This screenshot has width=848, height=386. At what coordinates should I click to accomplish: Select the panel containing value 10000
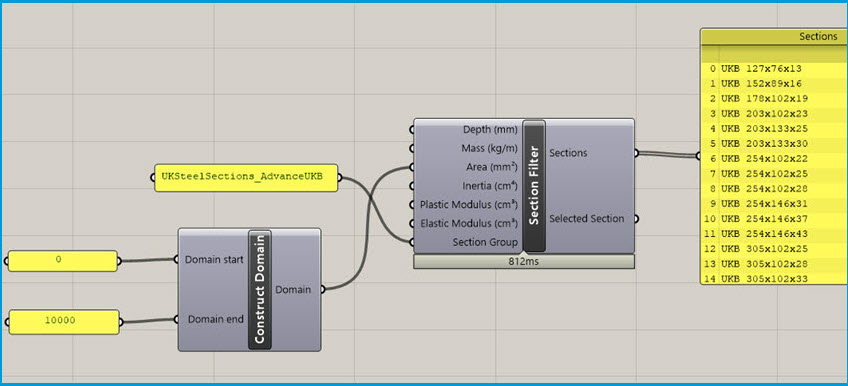tap(64, 322)
